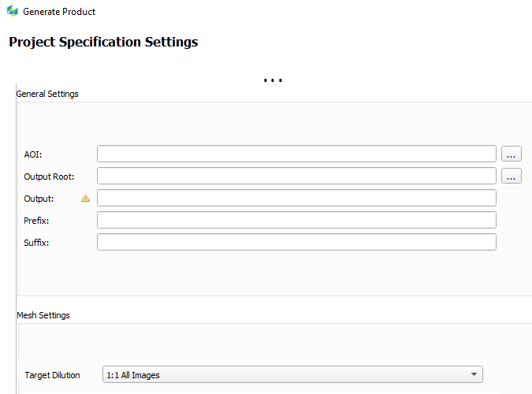The width and height of the screenshot is (532, 394).
Task: Click inside the Output Root field
Action: [x=296, y=177]
